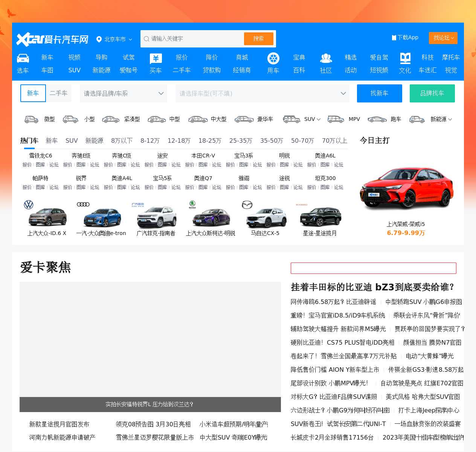Open the 请选择品牌/车系 dropdown
Screen dimensions: 476x452
124,93
